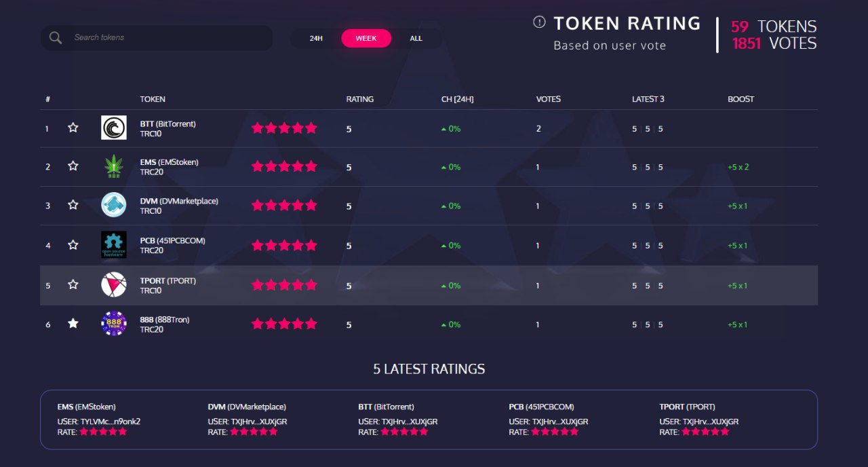The image size is (868, 467).
Task: Click the five-star rating for BTT
Action: point(284,128)
